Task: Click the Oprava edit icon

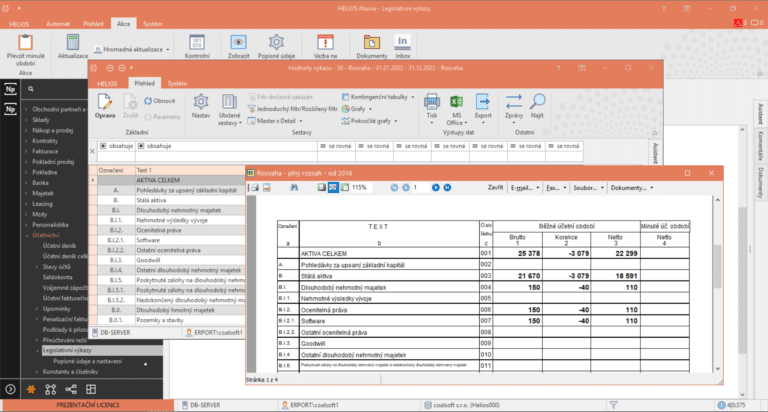Action: tap(105, 102)
